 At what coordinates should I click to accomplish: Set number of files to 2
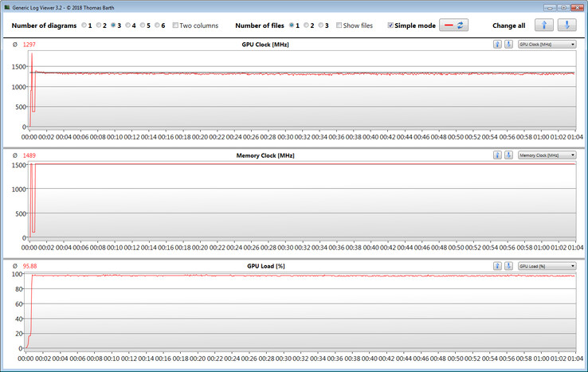point(306,25)
